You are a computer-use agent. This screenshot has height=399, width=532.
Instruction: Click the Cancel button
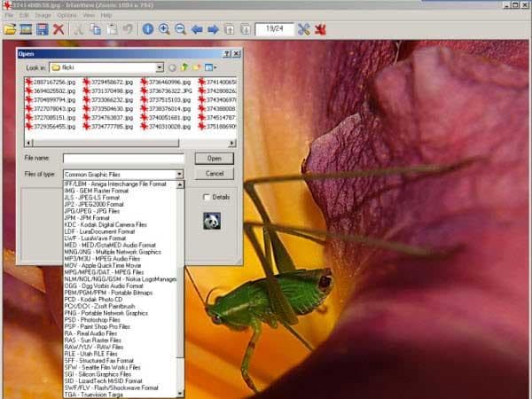pyautogui.click(x=215, y=174)
